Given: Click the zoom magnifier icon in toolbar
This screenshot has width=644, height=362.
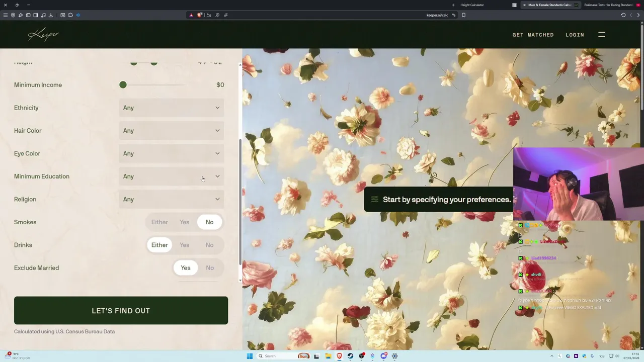Looking at the screenshot, I should coord(217,15).
